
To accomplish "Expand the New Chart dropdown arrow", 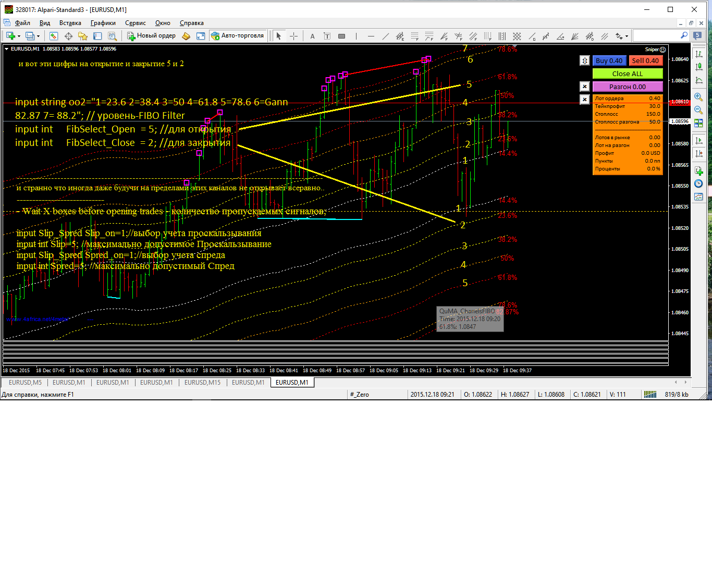I will [19, 36].
